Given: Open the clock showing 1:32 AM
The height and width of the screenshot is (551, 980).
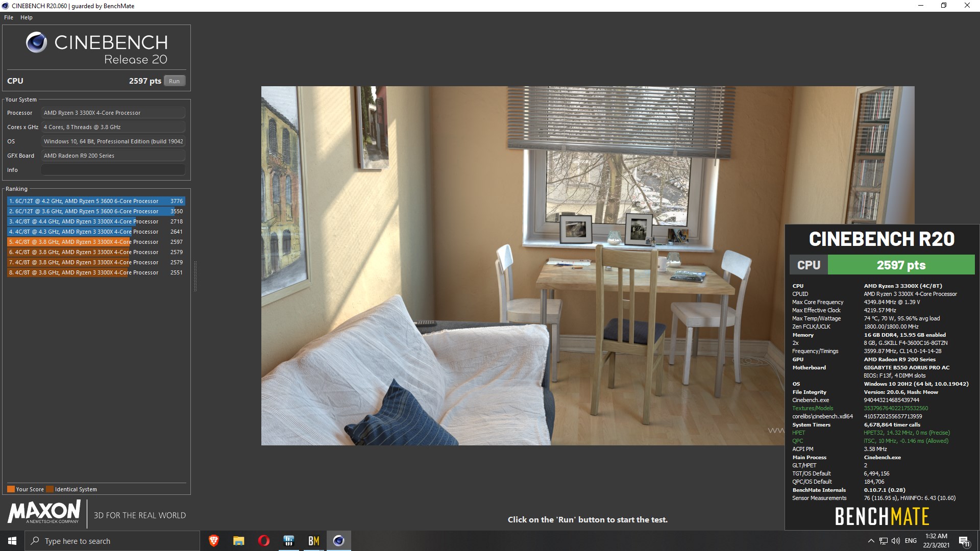Looking at the screenshot, I should point(936,541).
